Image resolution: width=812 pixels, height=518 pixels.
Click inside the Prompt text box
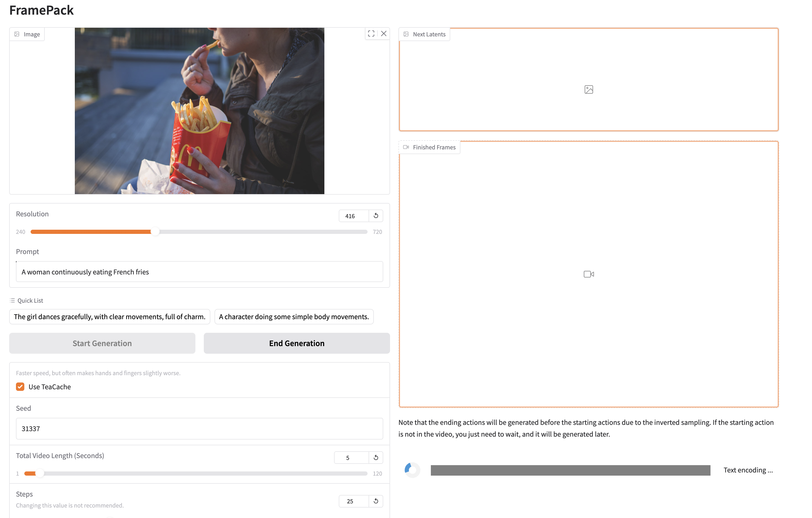[199, 272]
